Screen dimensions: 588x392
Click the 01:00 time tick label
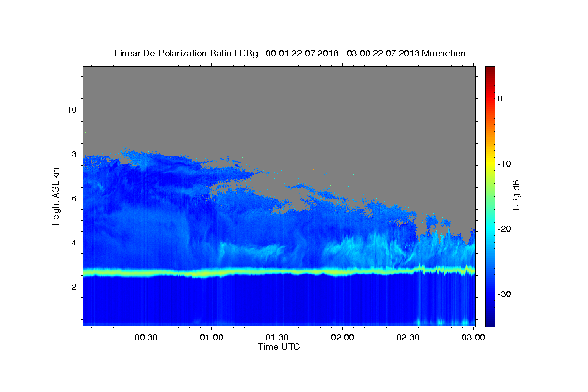[x=212, y=337]
